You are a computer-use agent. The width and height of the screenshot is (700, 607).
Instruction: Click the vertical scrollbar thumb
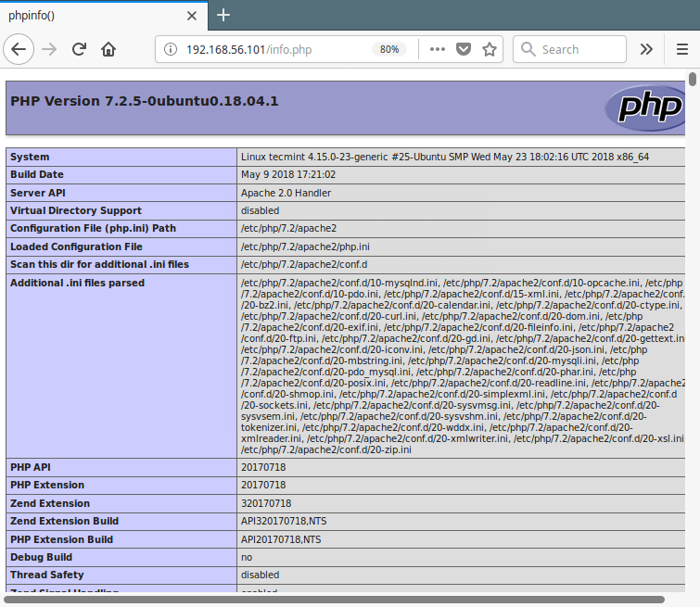pyautogui.click(x=693, y=79)
